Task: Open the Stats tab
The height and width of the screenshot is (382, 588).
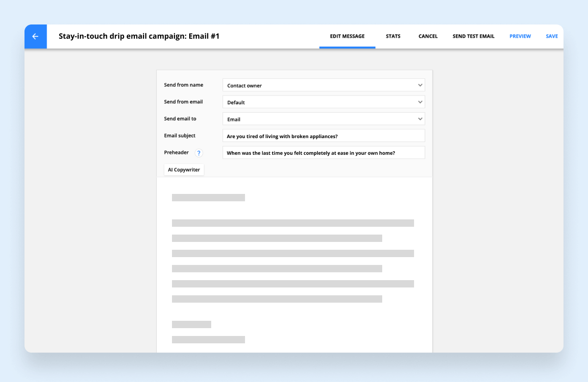Action: 393,36
